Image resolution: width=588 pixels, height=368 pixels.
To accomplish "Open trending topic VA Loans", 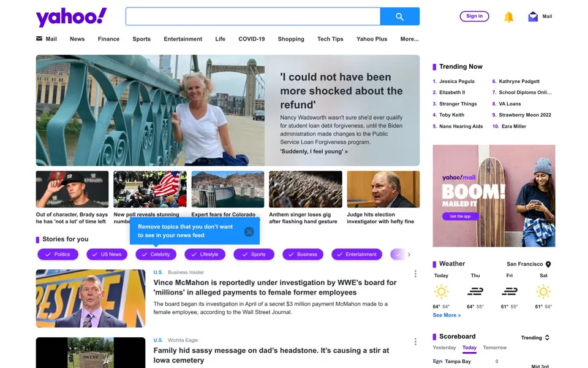I will (510, 104).
